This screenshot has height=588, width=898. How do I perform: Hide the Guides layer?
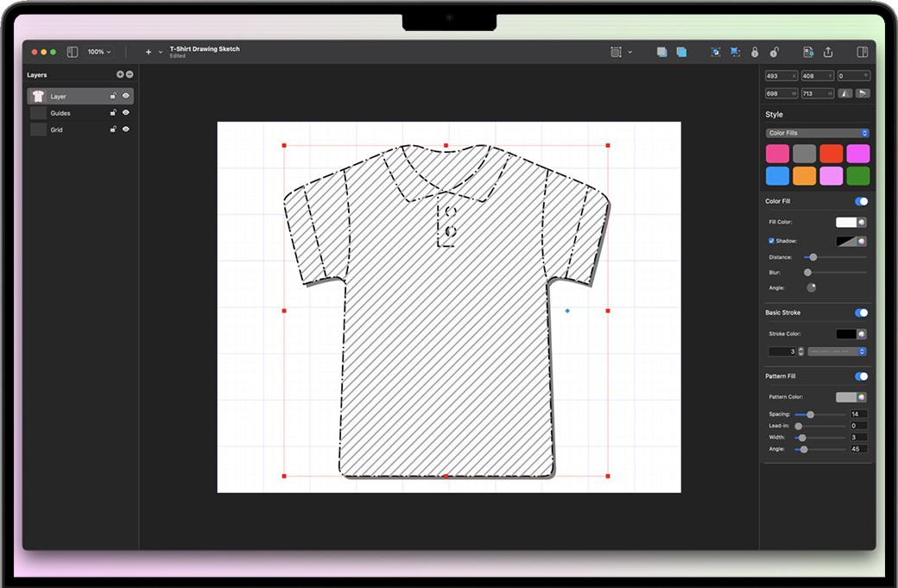(126, 113)
